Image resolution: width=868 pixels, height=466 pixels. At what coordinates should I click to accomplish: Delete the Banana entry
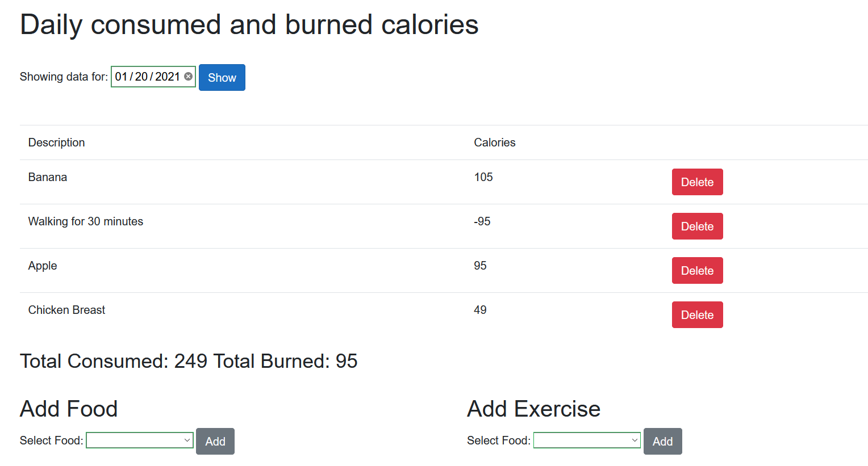click(x=697, y=182)
